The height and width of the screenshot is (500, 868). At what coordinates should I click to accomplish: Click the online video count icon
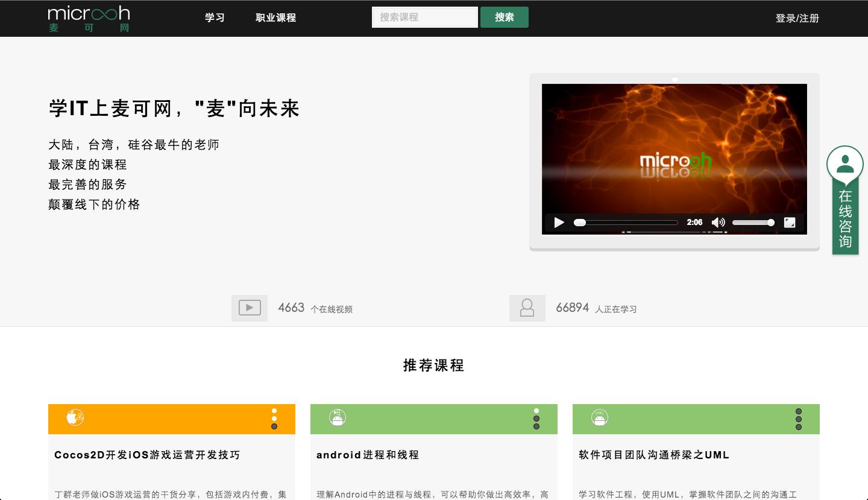(x=250, y=308)
